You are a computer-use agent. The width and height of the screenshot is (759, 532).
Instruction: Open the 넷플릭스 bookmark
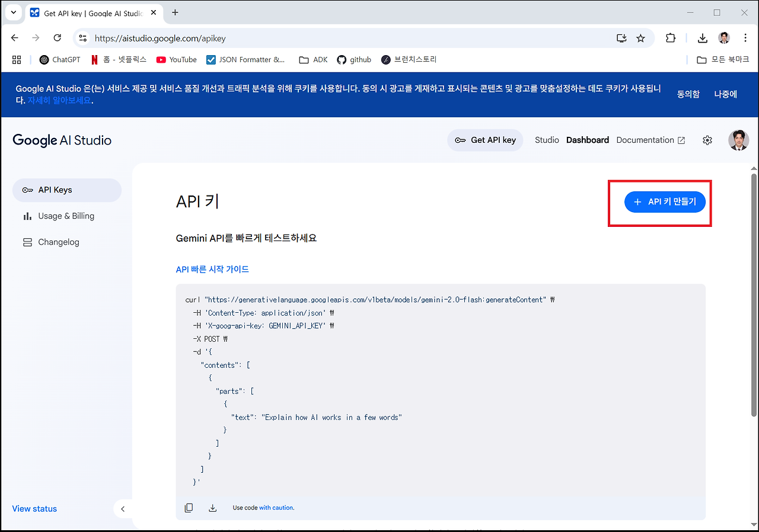click(x=119, y=60)
